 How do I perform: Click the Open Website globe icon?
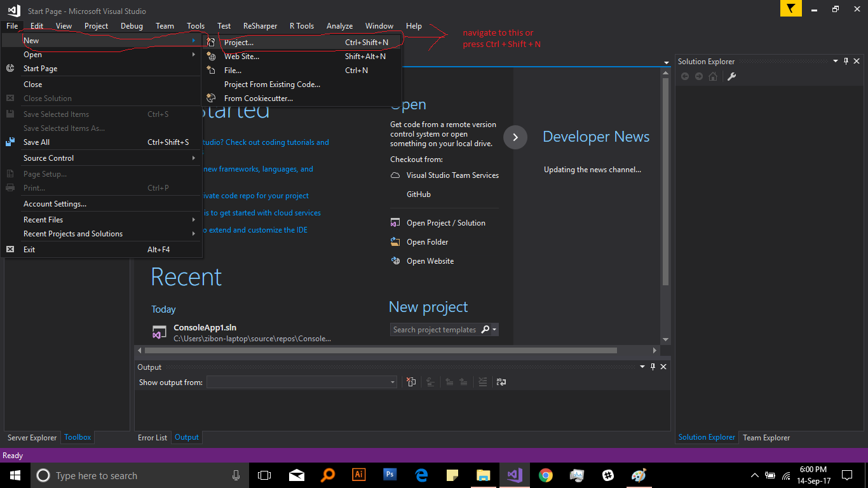coord(395,261)
